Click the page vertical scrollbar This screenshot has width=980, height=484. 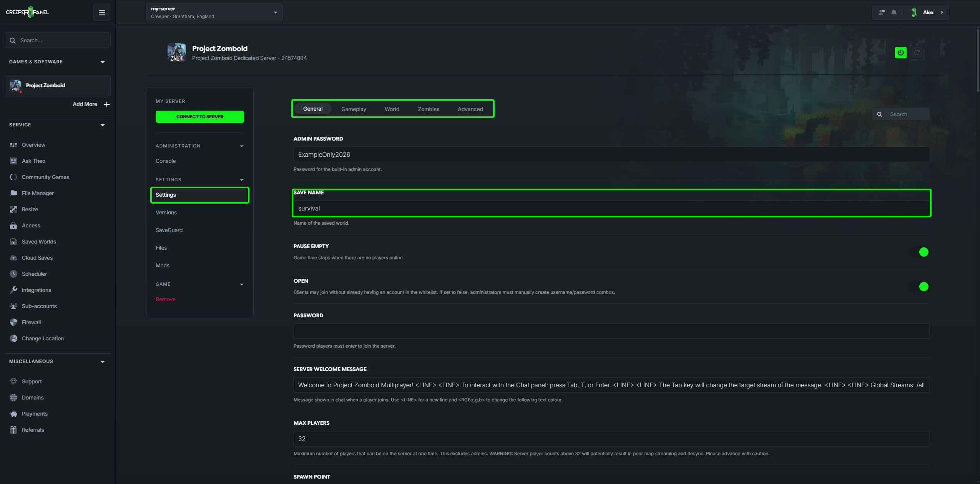click(978, 61)
